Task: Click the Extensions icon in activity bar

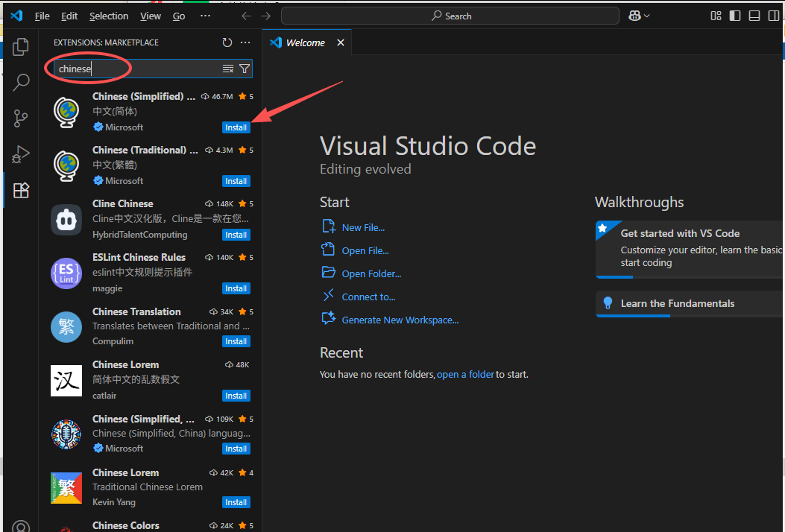Action: click(x=21, y=191)
